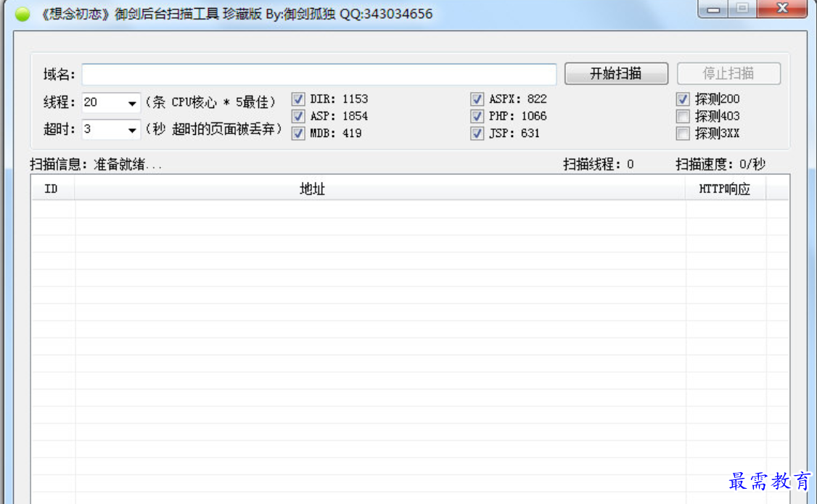Open the 线程 thread count dropdown
817x504 pixels.
tap(132, 102)
